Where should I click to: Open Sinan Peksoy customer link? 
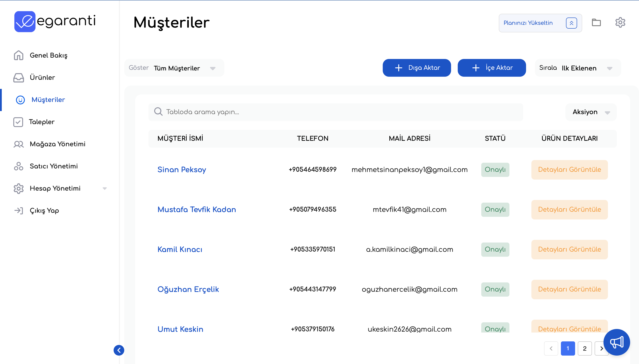pyautogui.click(x=181, y=170)
